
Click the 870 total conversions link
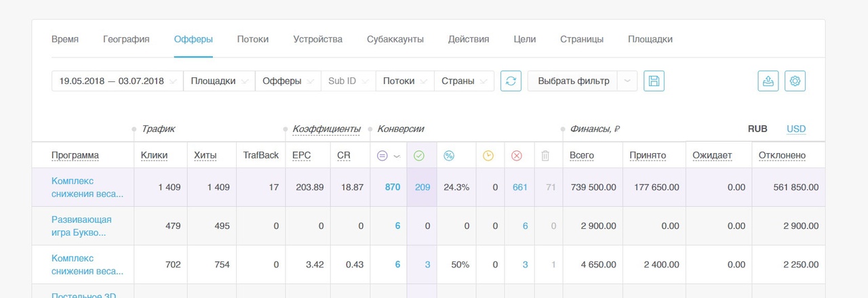click(393, 188)
